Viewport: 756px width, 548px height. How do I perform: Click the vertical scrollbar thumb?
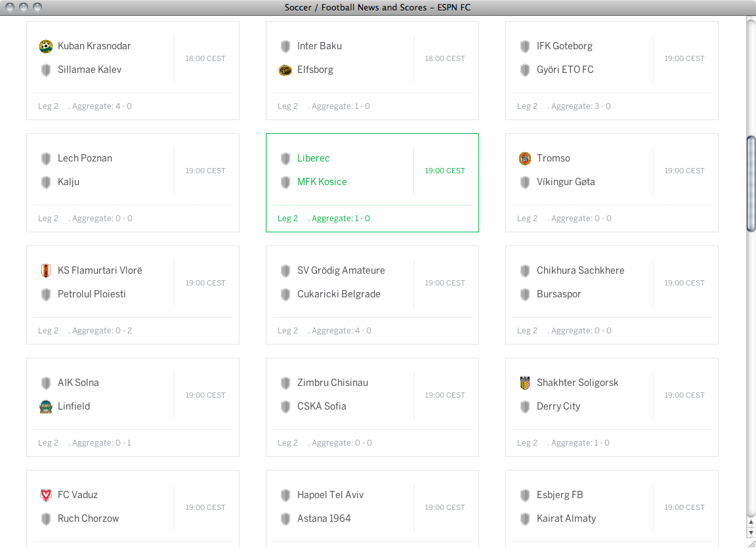tap(751, 184)
